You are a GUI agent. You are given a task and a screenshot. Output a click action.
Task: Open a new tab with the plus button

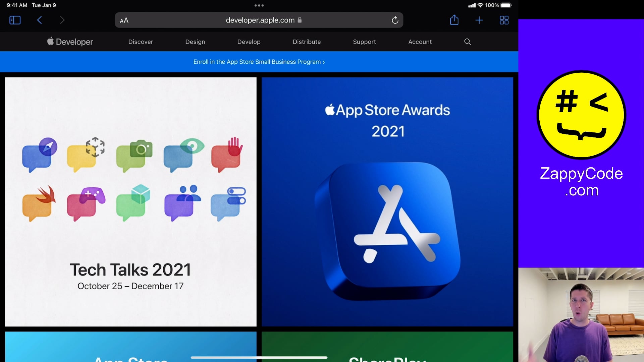click(479, 20)
